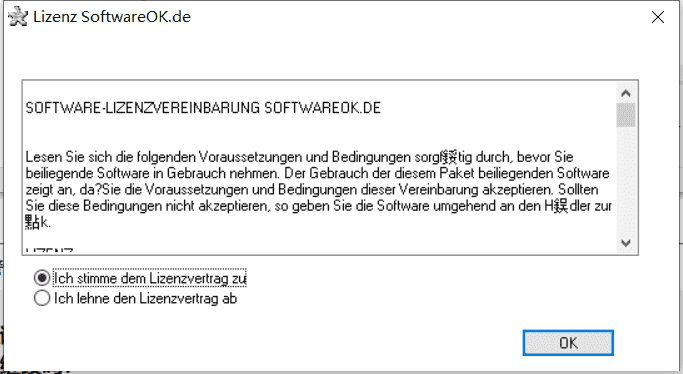Click the cut-off LIZENZ line at the box bottom
The width and height of the screenshot is (683, 374).
49,250
